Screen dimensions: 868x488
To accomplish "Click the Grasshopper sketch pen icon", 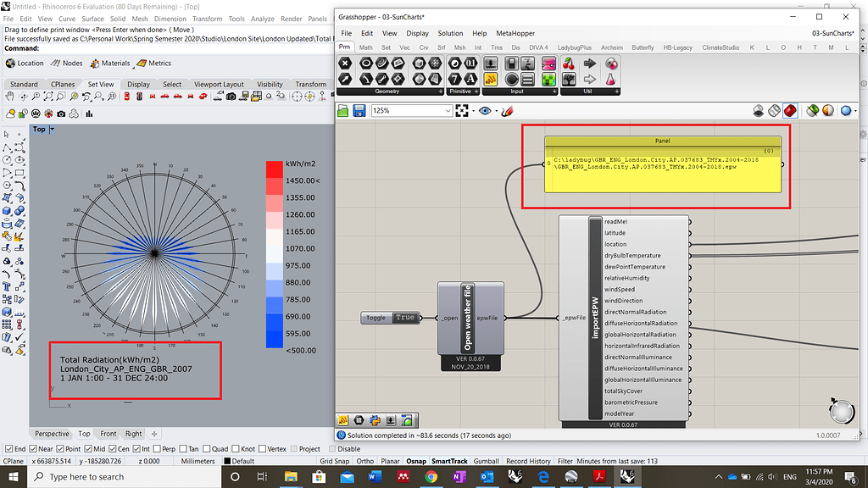I will click(x=507, y=111).
